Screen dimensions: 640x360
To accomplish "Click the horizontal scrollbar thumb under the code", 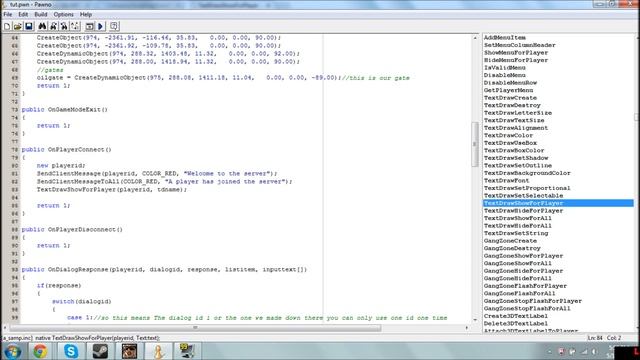I will point(195,327).
